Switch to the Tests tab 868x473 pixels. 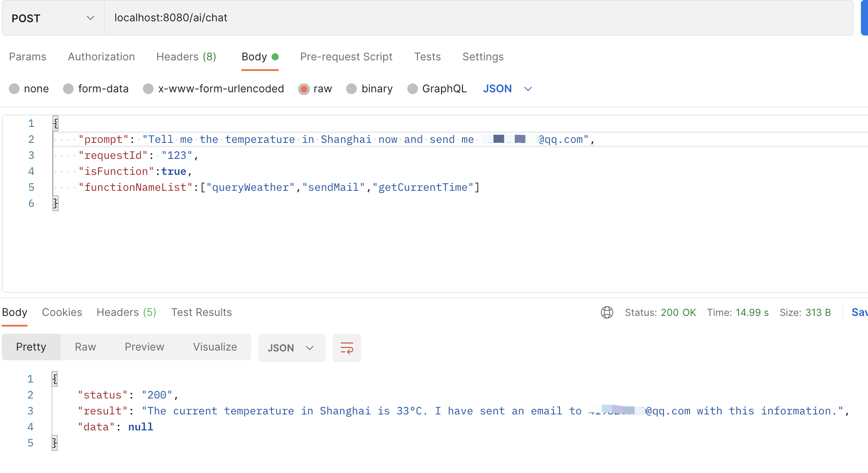[x=427, y=57]
